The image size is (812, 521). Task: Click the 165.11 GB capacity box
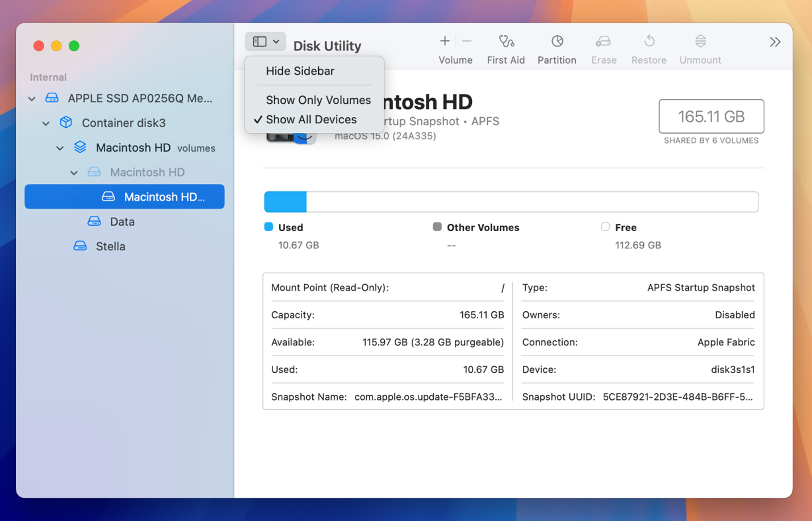711,116
